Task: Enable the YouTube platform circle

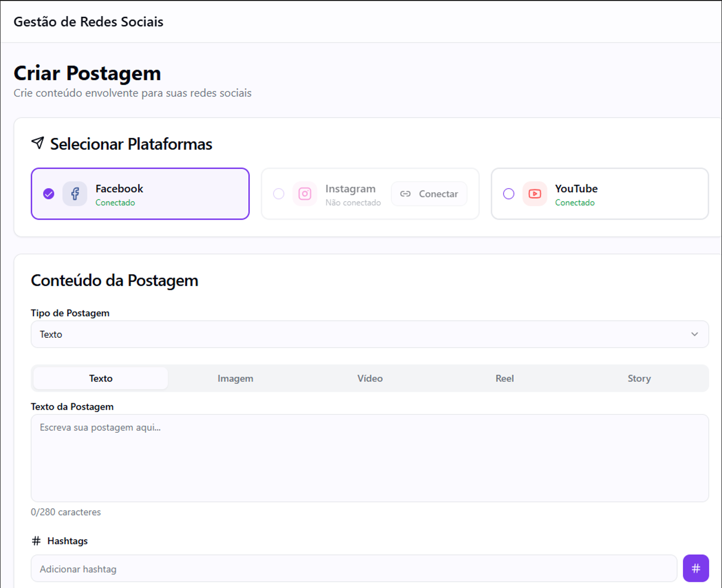Action: (x=508, y=194)
